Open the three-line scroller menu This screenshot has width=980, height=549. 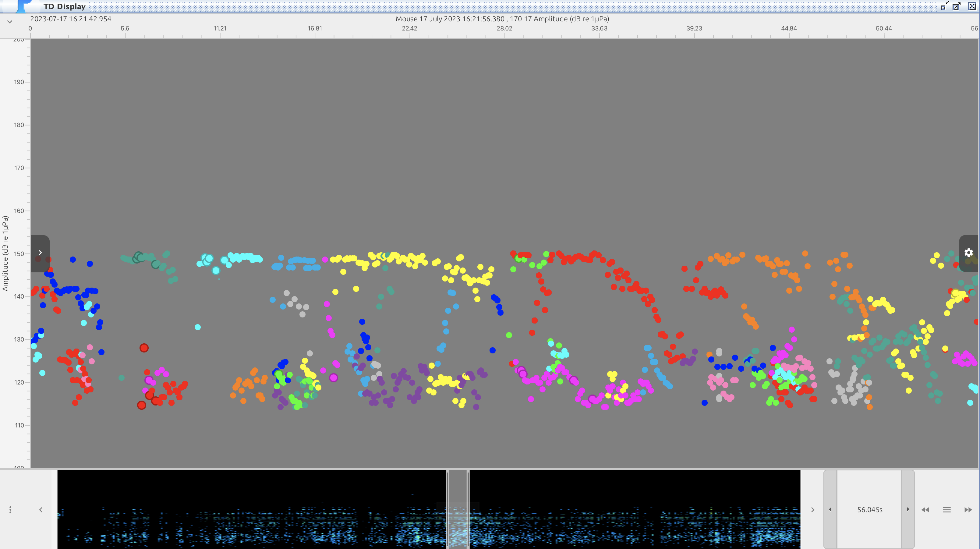pos(947,510)
